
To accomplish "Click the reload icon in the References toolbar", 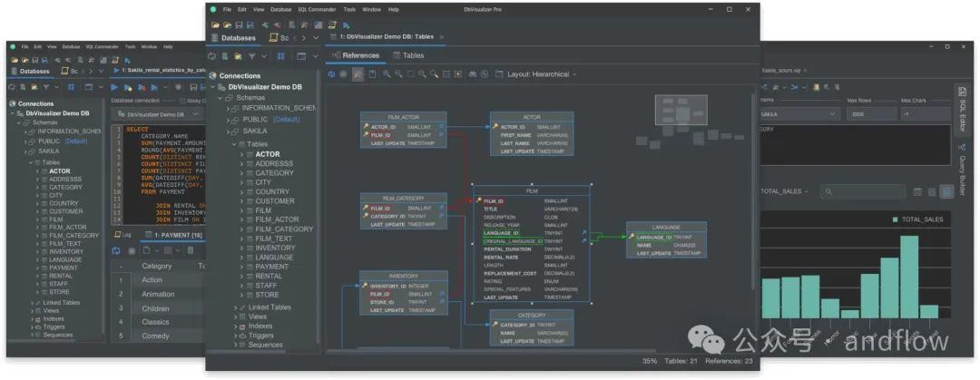I will pos(331,74).
